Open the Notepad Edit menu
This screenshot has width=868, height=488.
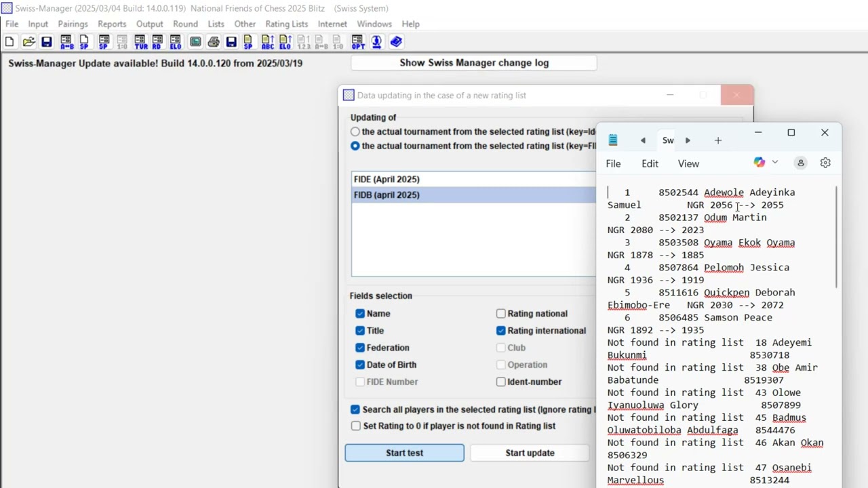coord(650,163)
